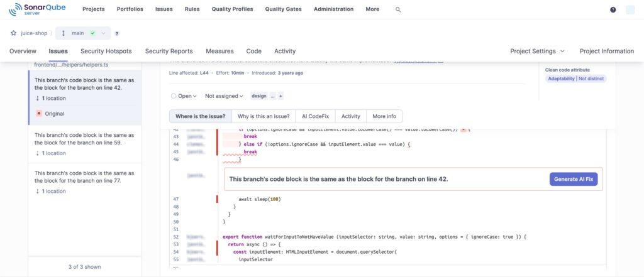This screenshot has width=644, height=277.
Task: Click the Adaptability clean code attribute badge
Action: pyautogui.click(x=561, y=79)
